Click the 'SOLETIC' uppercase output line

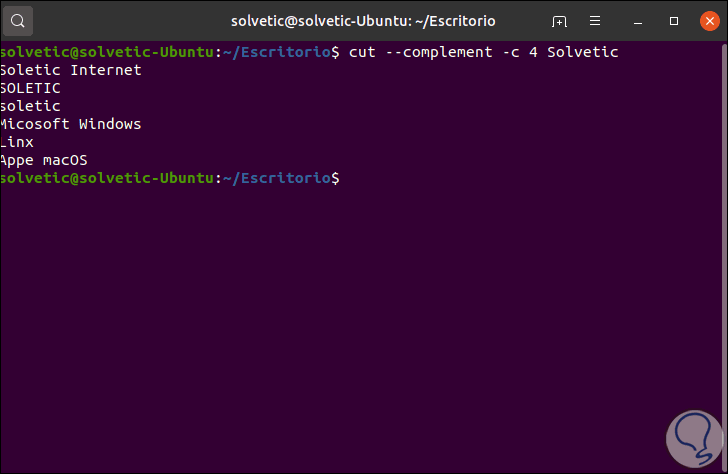point(31,88)
